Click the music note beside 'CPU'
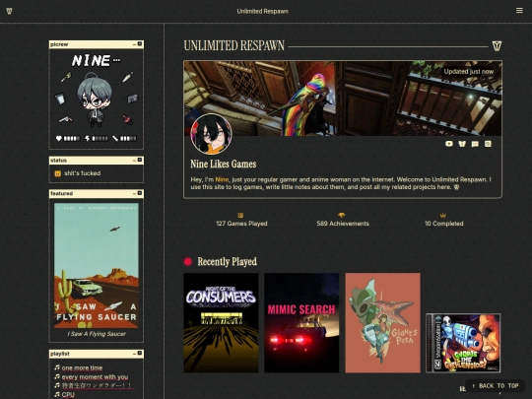This screenshot has height=399, width=532. [x=57, y=394]
